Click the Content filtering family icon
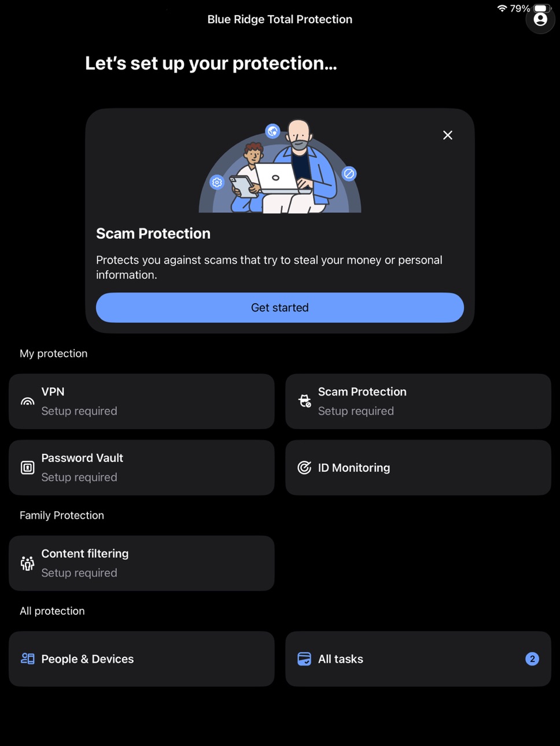Screen dimensions: 560x746 tap(27, 563)
